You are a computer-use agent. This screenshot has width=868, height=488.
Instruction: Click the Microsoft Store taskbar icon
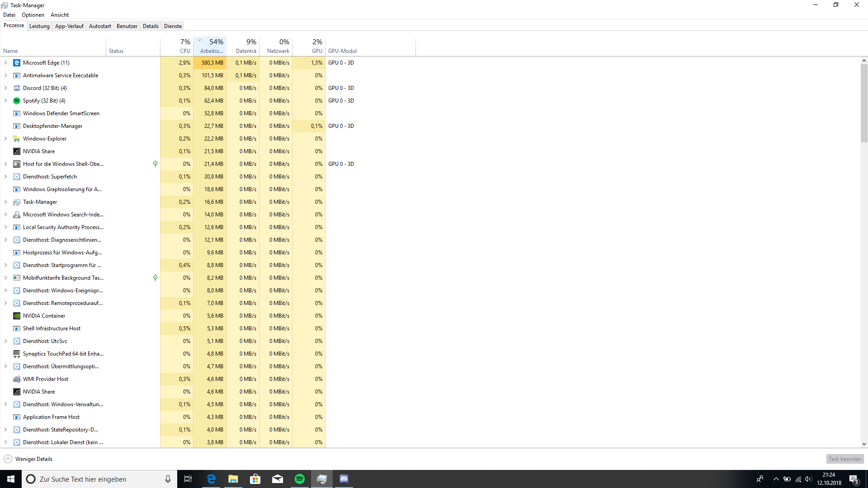[x=255, y=479]
